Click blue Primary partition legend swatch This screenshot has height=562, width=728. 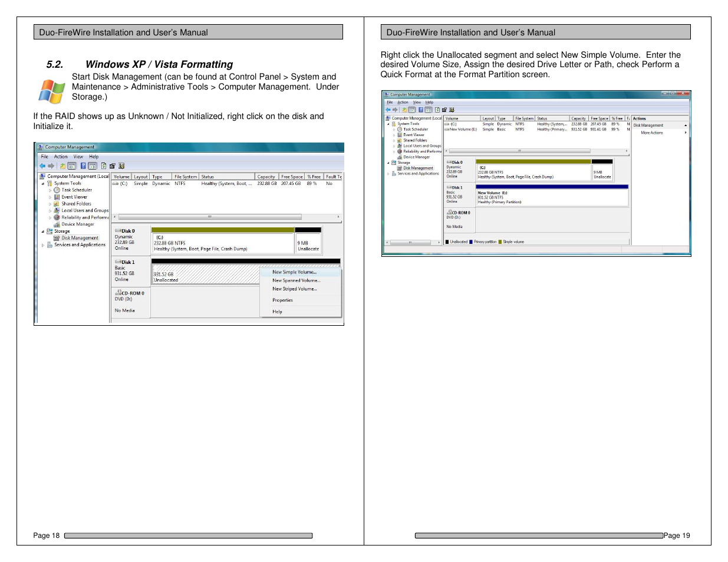(x=471, y=242)
